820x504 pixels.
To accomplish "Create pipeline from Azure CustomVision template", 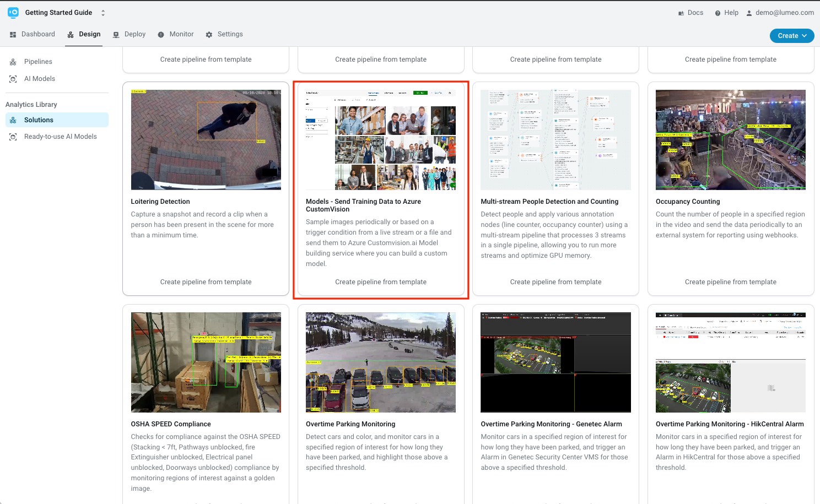I will (x=381, y=282).
